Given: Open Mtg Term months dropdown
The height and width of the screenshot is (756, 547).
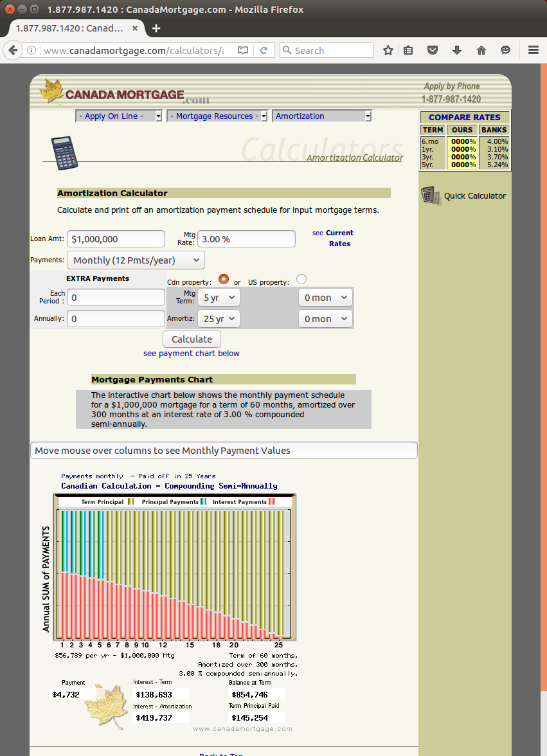Looking at the screenshot, I should coord(325,298).
